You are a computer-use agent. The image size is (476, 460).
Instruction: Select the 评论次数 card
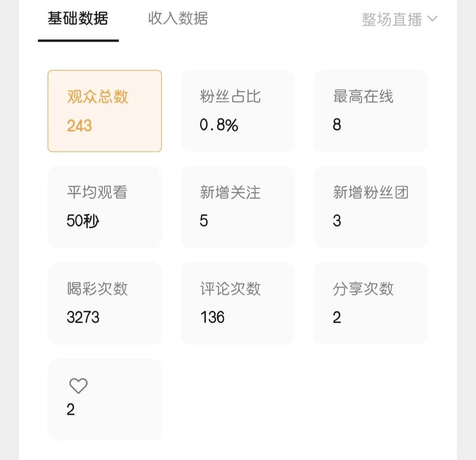[x=238, y=303]
